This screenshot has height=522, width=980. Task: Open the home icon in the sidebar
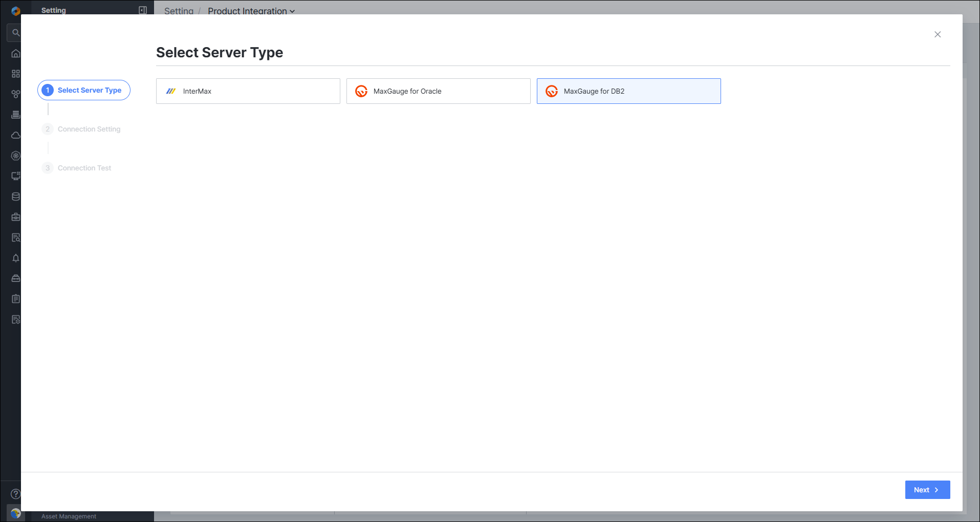16,53
